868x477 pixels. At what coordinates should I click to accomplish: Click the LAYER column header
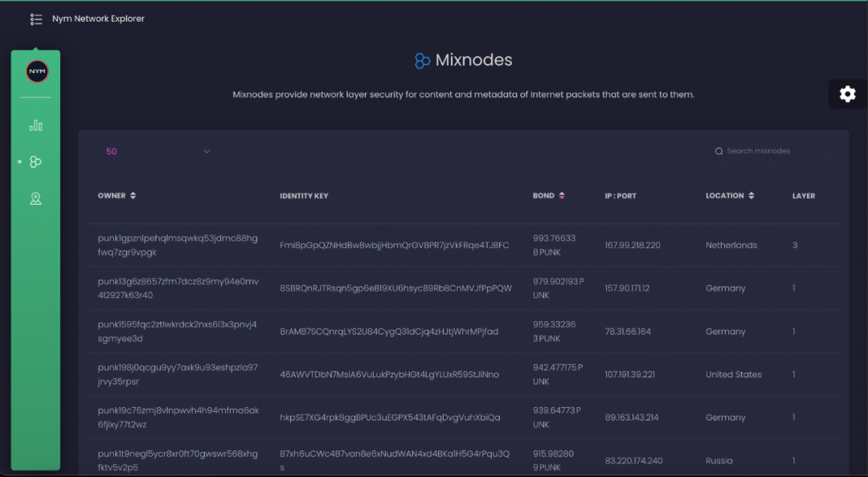[x=804, y=196]
